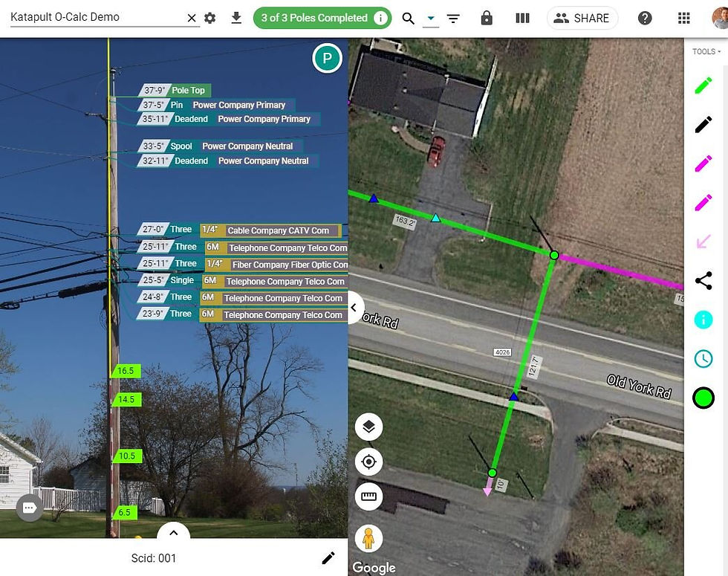Expand the bottom panel with up chevron

coord(174,533)
